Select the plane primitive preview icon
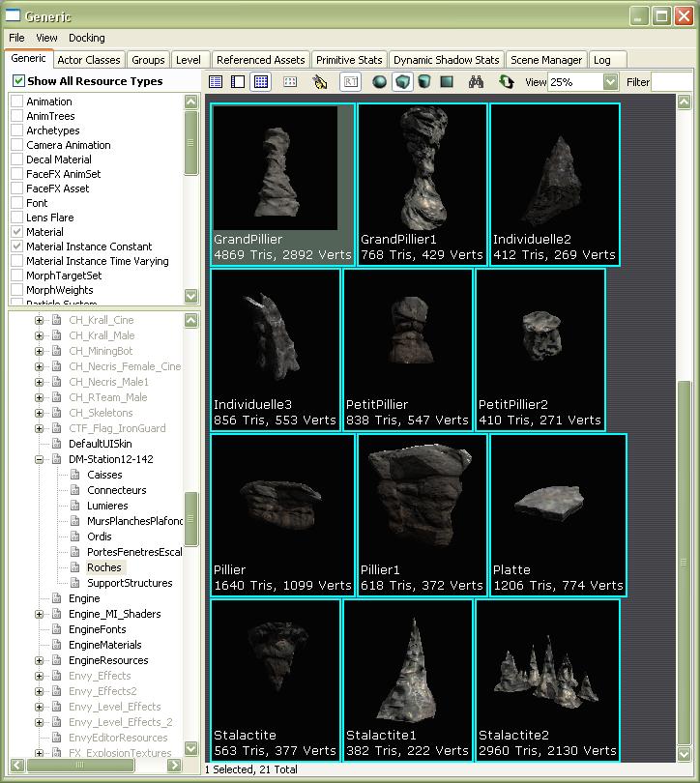The height and width of the screenshot is (783, 700). 447,82
